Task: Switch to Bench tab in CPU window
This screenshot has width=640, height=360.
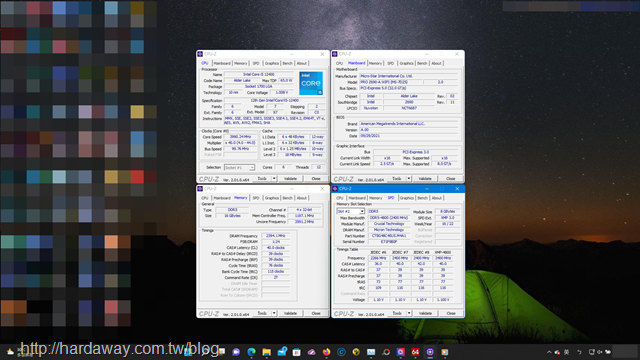Action: coord(287,63)
